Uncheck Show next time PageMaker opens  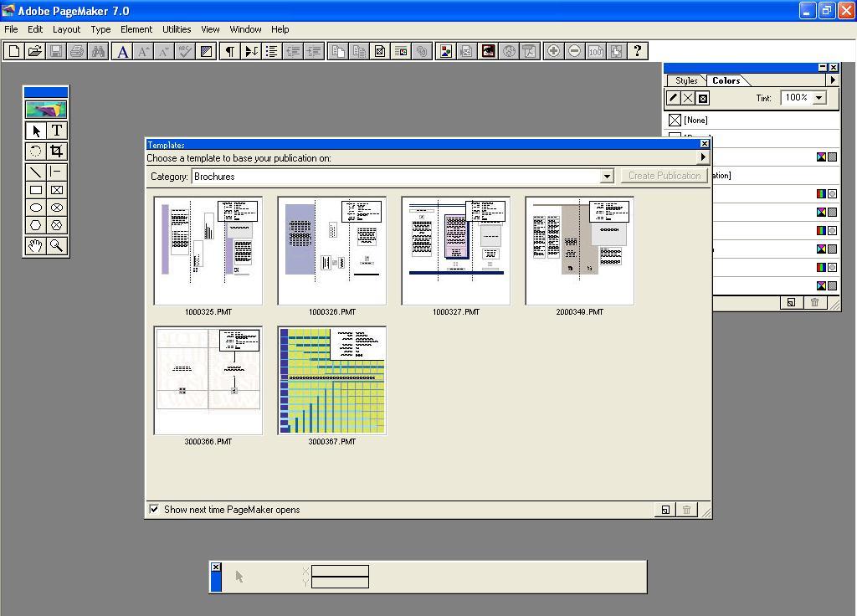(154, 509)
